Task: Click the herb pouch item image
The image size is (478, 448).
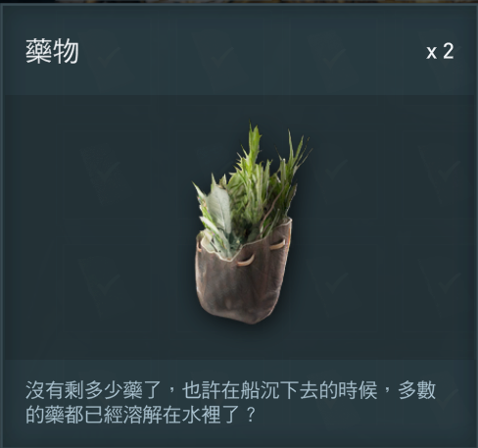Action: (250, 223)
